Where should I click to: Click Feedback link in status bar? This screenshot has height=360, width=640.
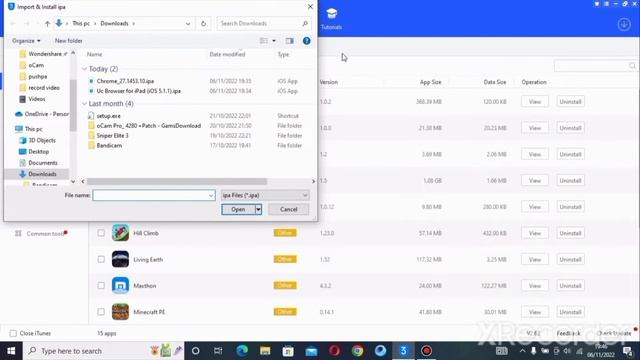[568, 333]
